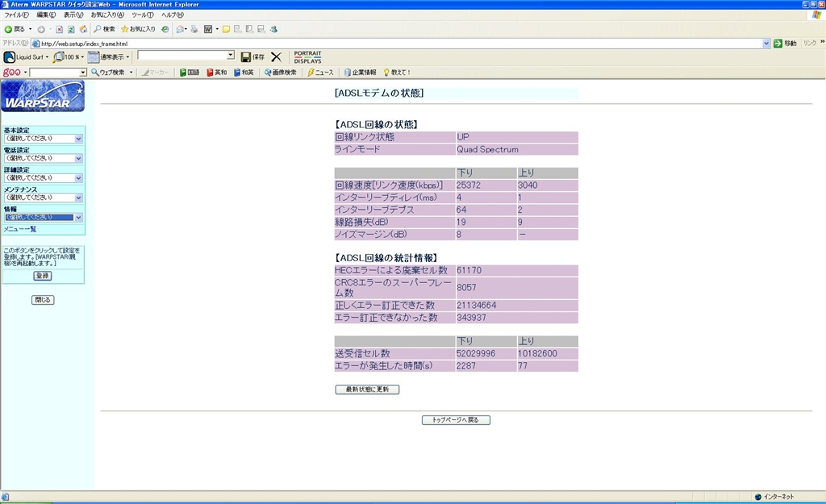Click the ニュース news button
The width and height of the screenshot is (826, 504).
(320, 72)
